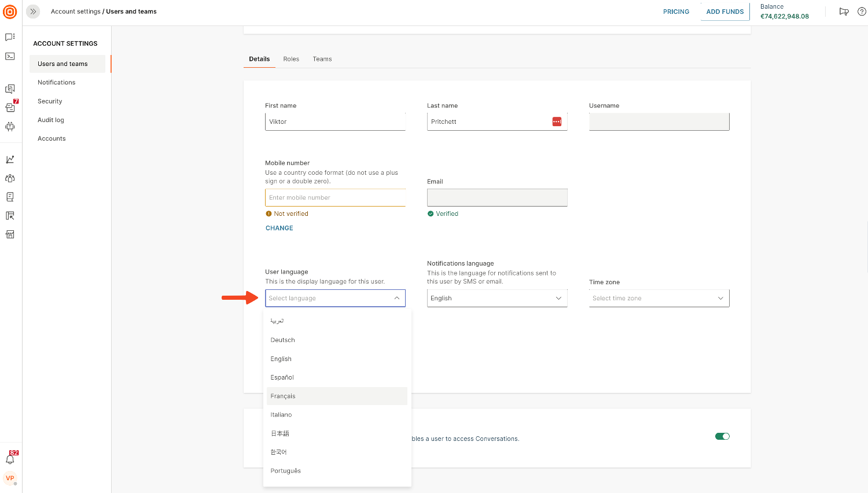This screenshot has width=868, height=493.
Task: Toggle the Conversations access switch
Action: click(722, 436)
